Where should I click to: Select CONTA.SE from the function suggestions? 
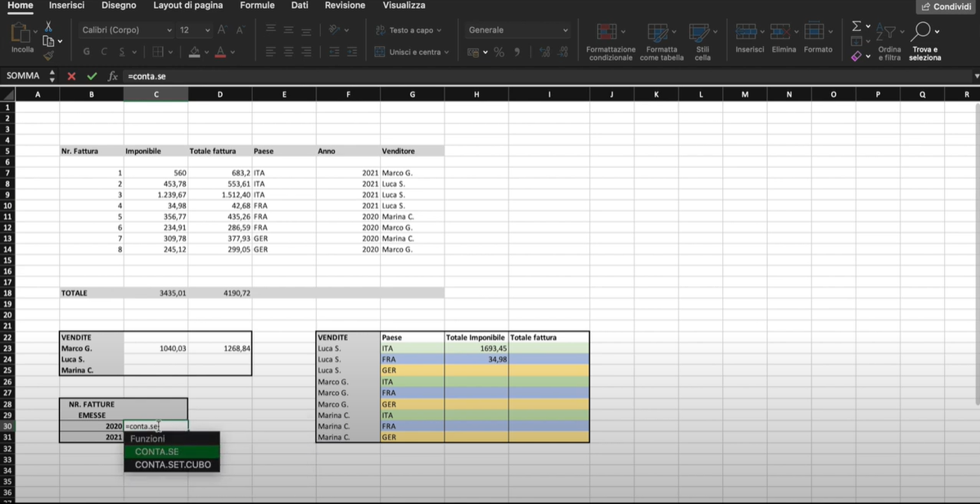point(156,452)
